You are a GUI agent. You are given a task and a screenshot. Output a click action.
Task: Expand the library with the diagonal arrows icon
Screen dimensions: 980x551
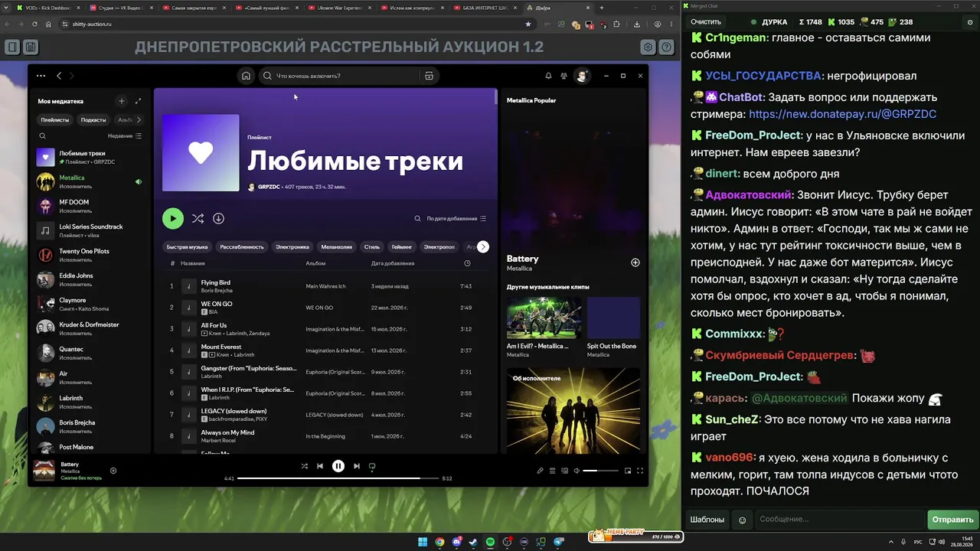pos(138,101)
